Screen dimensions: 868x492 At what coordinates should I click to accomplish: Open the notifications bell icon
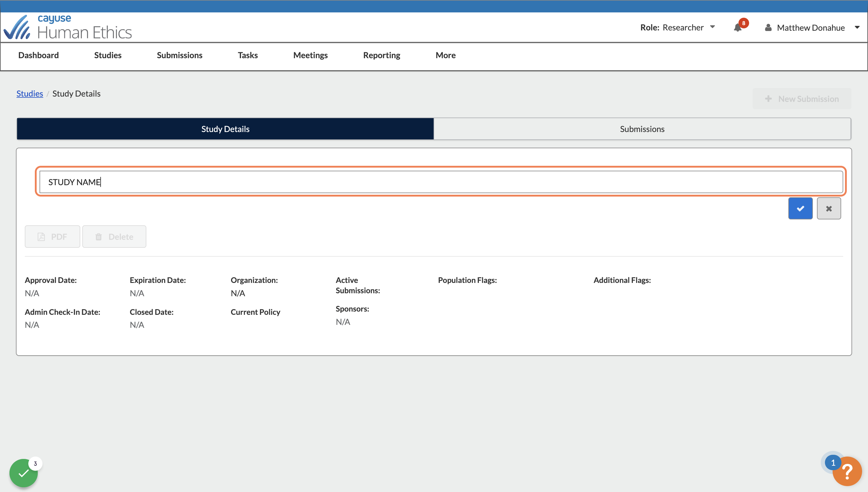click(x=738, y=28)
